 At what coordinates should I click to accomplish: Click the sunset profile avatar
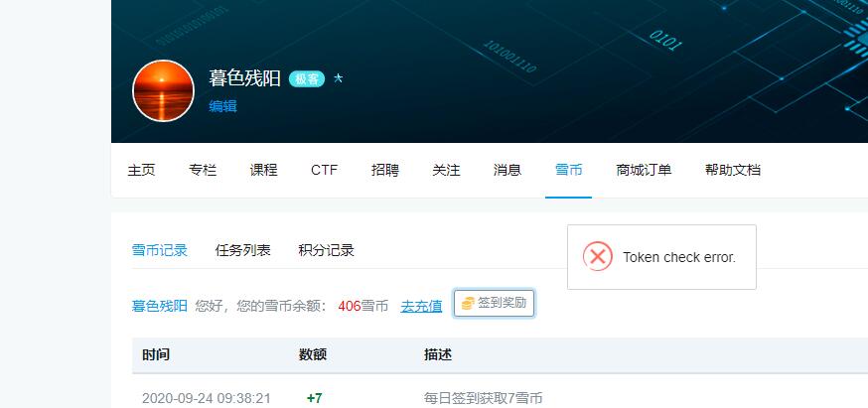(163, 90)
